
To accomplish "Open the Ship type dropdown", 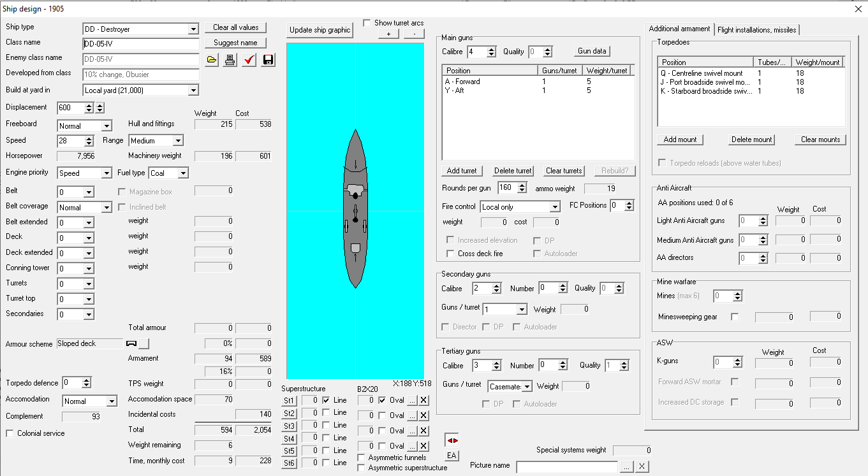I will coord(193,29).
